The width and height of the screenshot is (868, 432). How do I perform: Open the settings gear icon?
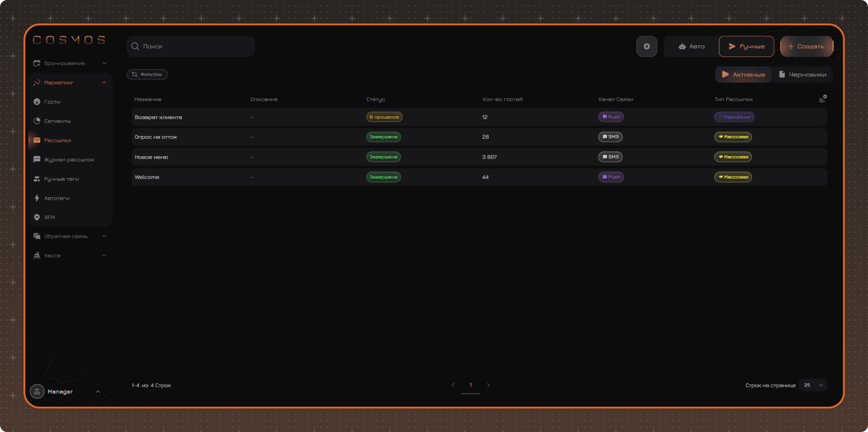click(x=647, y=47)
